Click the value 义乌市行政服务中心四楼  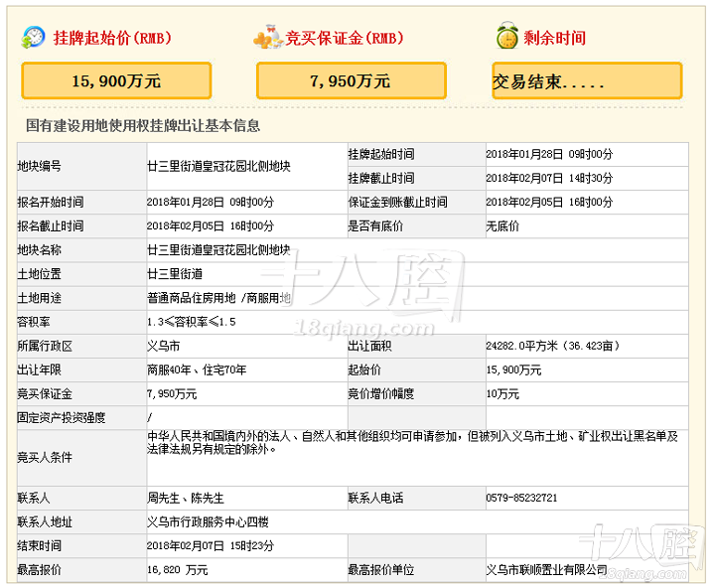(208, 522)
